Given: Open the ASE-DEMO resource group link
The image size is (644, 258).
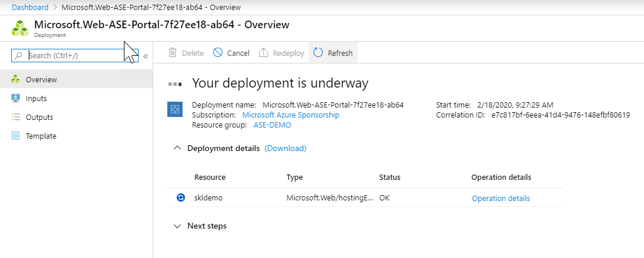Looking at the screenshot, I should pyautogui.click(x=272, y=125).
